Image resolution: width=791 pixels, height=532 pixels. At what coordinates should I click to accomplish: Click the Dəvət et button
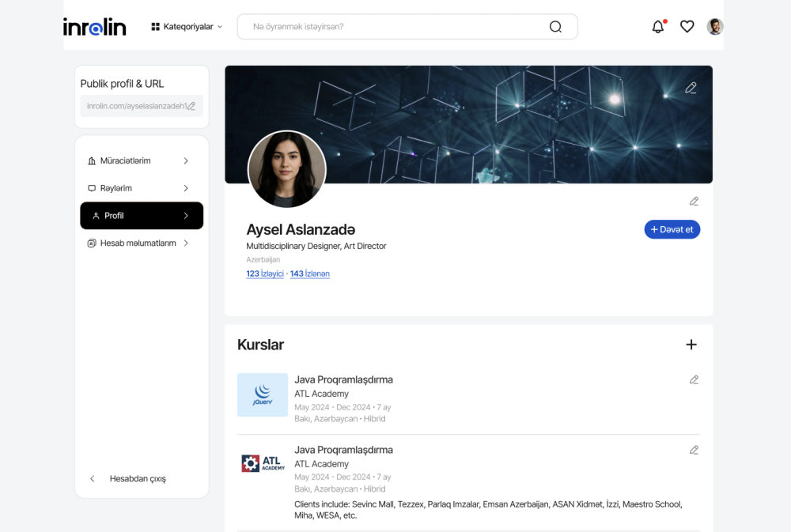pos(672,229)
